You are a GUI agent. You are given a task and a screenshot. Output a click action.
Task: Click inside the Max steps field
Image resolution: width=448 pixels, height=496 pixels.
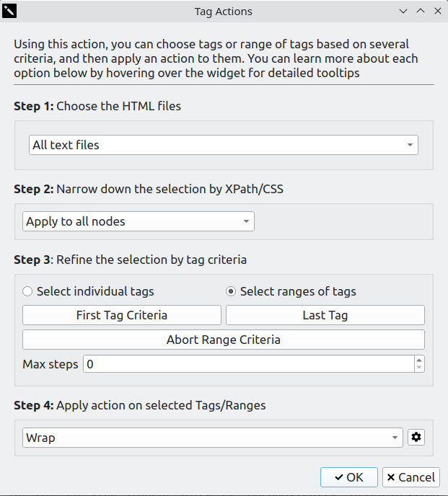[x=245, y=364]
